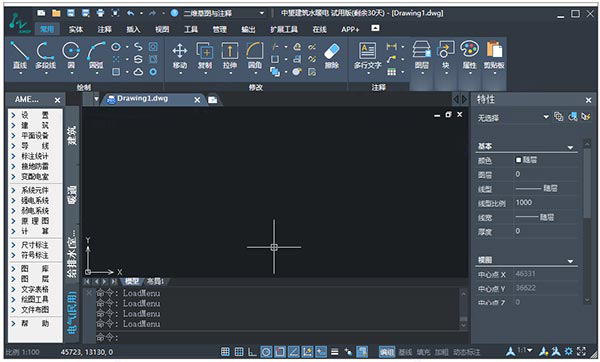Image resolution: width=600 pixels, height=362 pixels.
Task: Toggle the 动态标注 status bar option
Action: tap(466, 352)
